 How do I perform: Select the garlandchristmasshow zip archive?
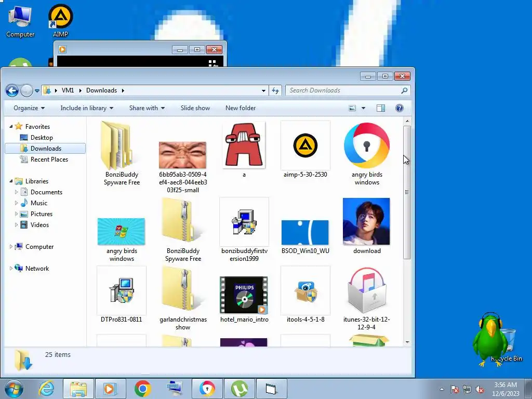pos(183,299)
